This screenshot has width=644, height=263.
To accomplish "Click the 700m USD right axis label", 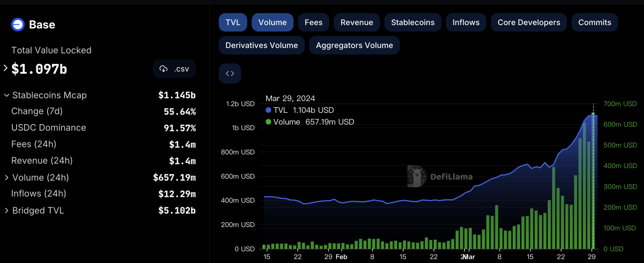I will click(x=620, y=104).
